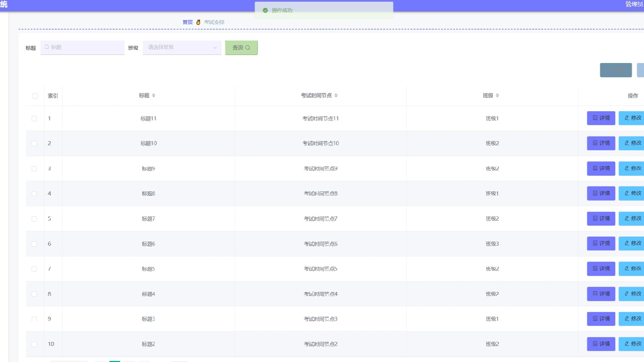Image resolution: width=644 pixels, height=362 pixels.
Task: Focus the 标题 search input field
Action: 82,47
